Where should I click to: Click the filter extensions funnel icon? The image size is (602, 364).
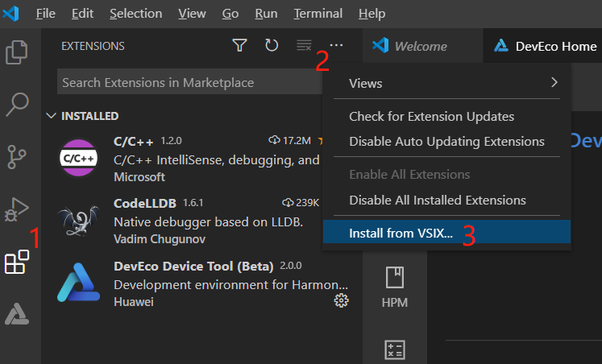coord(239,46)
